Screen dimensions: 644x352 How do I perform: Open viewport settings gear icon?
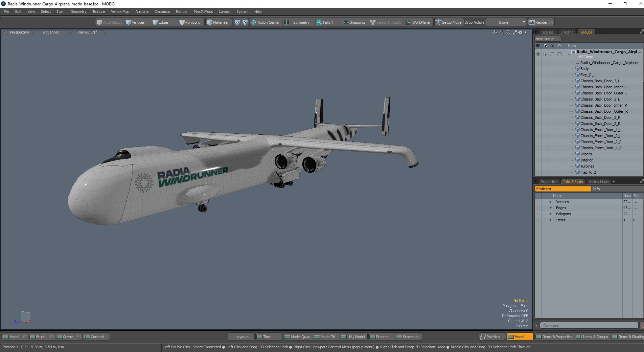click(520, 32)
